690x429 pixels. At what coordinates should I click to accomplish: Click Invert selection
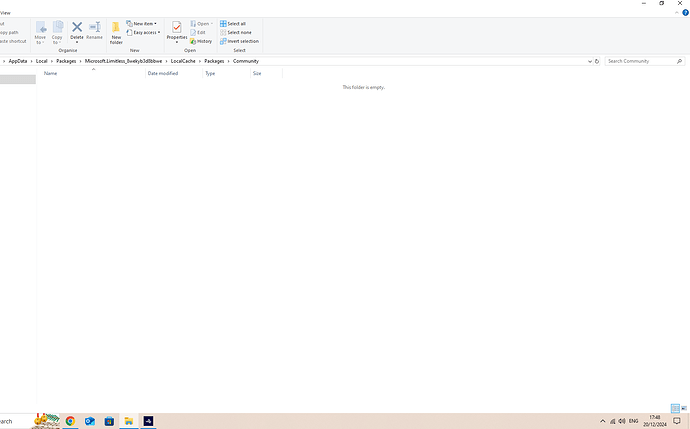tap(239, 41)
